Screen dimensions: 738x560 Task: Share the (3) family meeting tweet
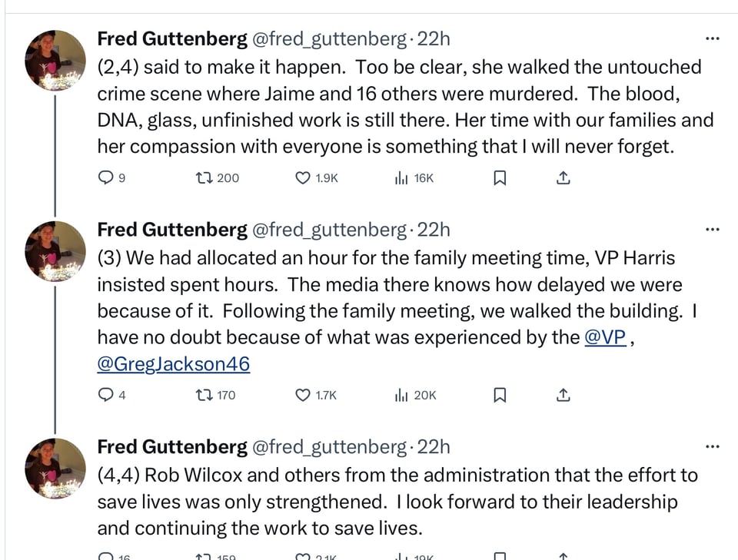click(563, 395)
